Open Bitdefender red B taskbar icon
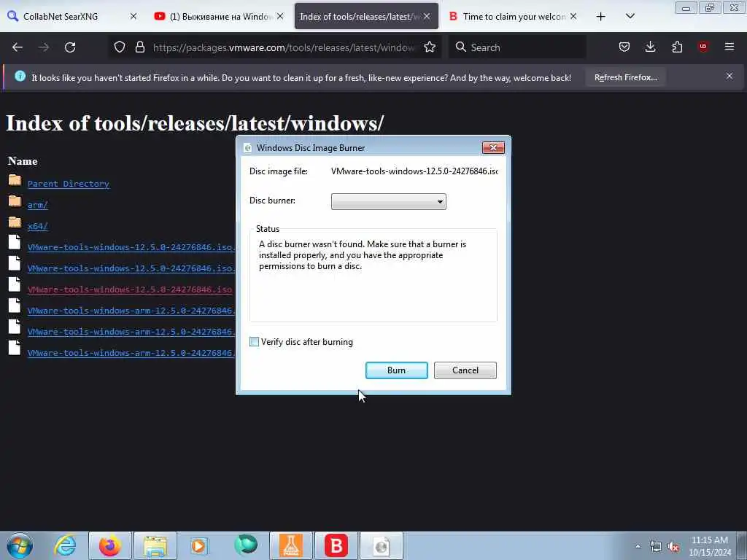 click(x=336, y=545)
